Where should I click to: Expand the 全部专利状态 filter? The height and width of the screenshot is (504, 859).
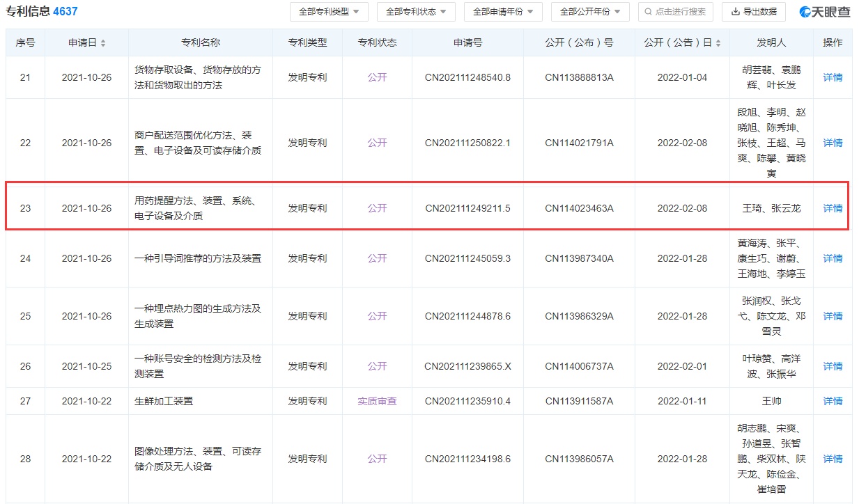coord(415,12)
